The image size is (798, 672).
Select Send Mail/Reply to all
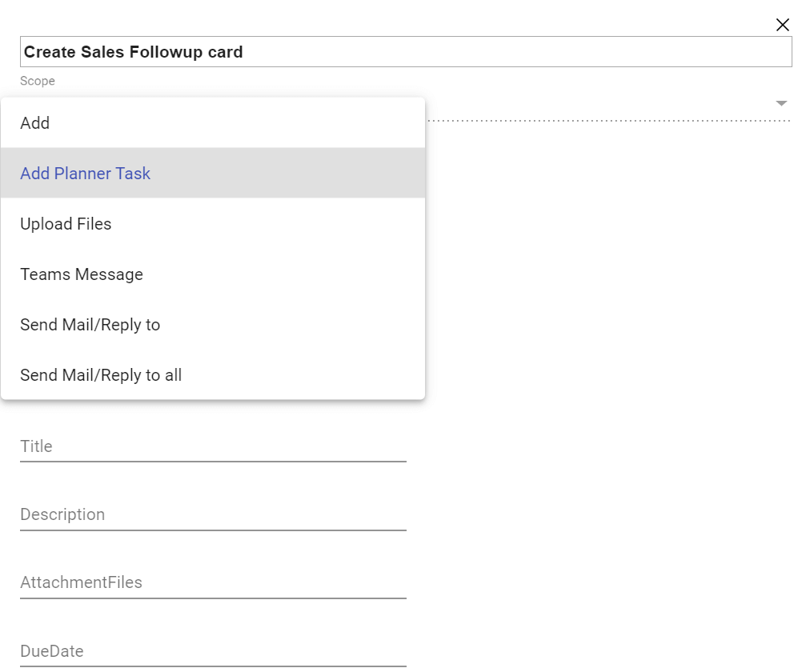(212, 375)
